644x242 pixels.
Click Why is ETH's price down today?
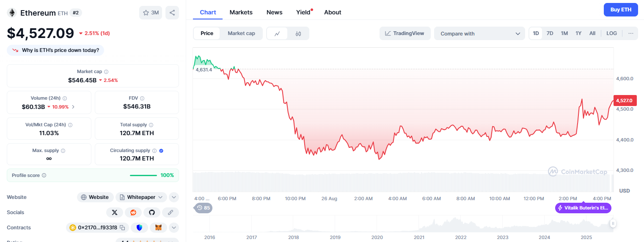[55, 50]
